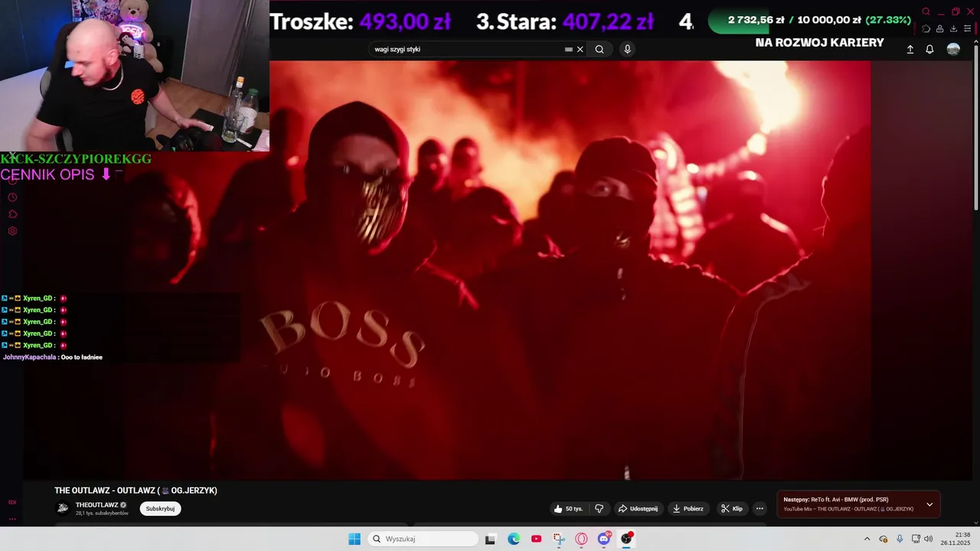Screen dimensions: 980x551
Task: Click the Subskrybuj button
Action: click(x=160, y=508)
